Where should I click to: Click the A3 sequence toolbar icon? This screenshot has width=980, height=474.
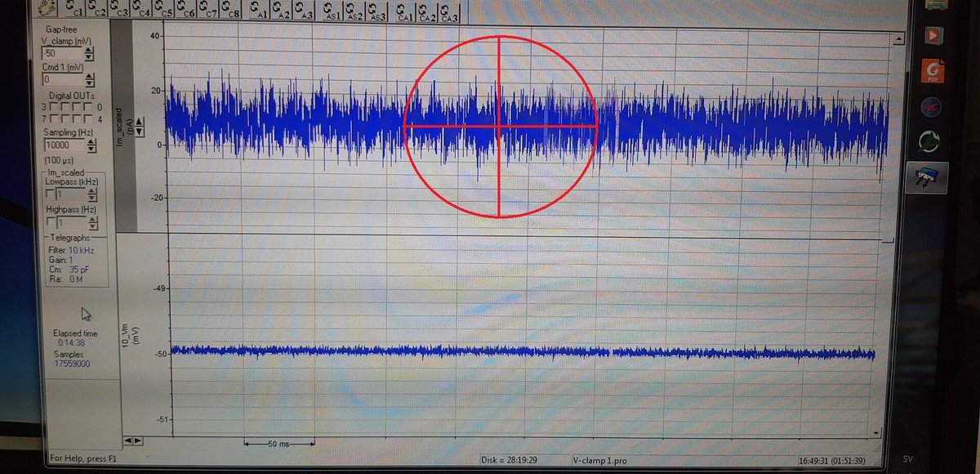click(305, 11)
